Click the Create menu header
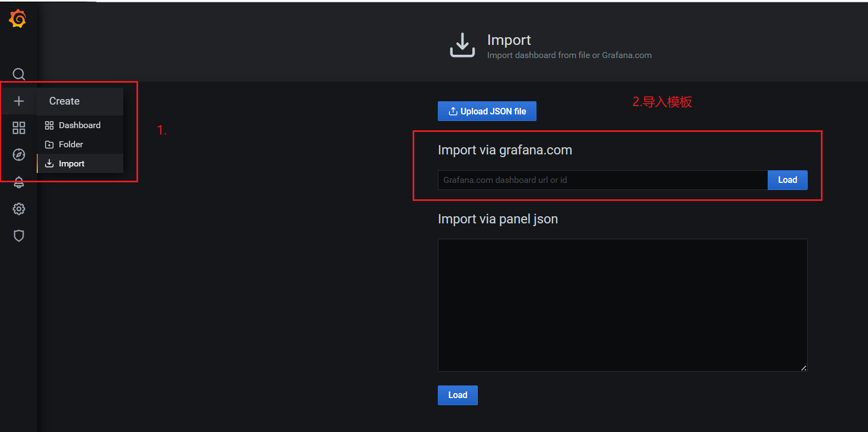Screen dimensions: 868x432 coord(80,101)
